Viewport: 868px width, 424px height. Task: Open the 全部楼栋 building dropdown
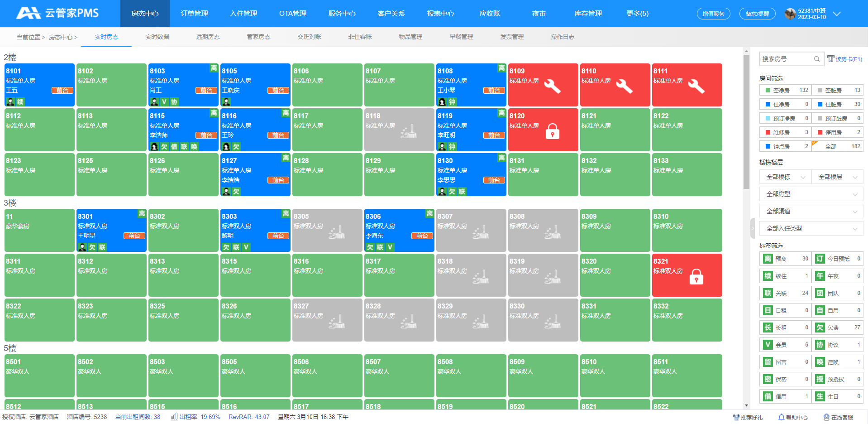785,177
